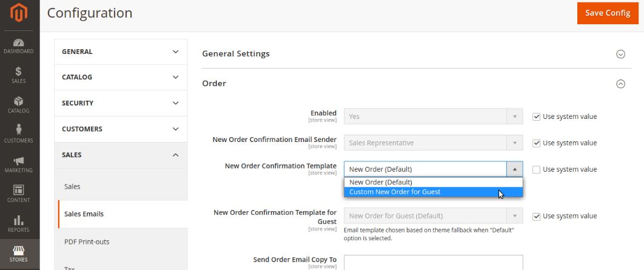The image size is (644, 270).
Task: Click the Save Config button
Action: (607, 13)
